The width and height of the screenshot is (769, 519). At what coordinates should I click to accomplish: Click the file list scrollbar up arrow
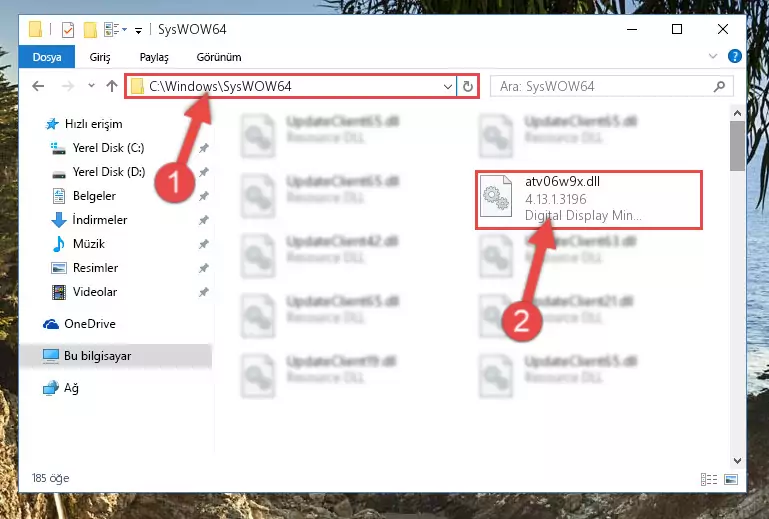pos(737,113)
